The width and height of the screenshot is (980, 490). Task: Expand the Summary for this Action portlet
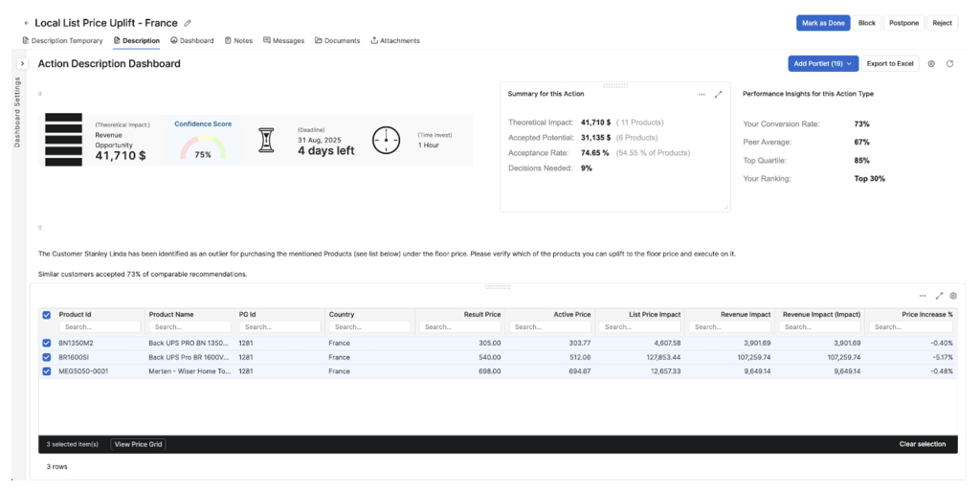[x=718, y=94]
